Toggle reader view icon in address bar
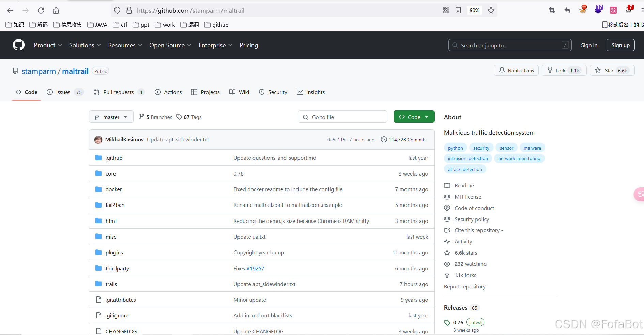This screenshot has height=335, width=644. [458, 10]
